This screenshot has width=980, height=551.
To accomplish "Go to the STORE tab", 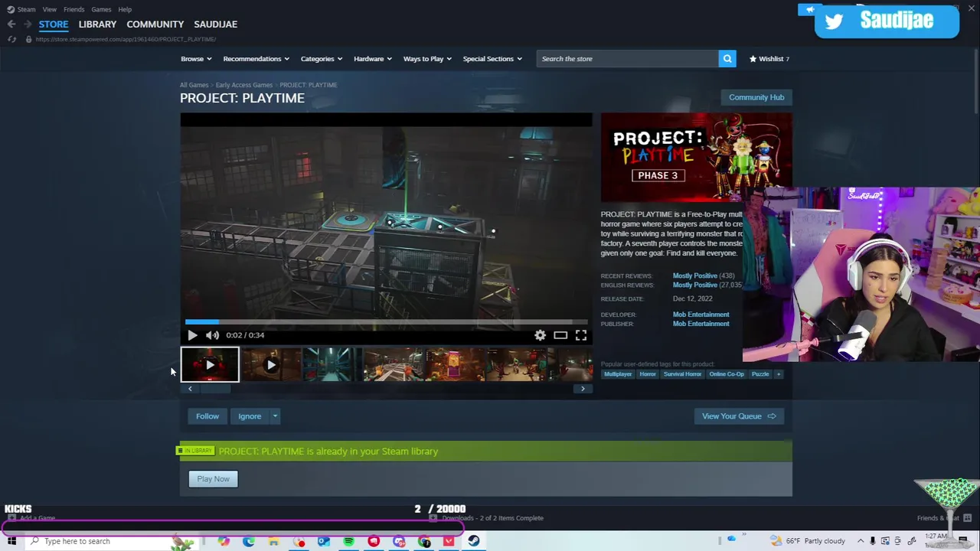I will coord(54,24).
